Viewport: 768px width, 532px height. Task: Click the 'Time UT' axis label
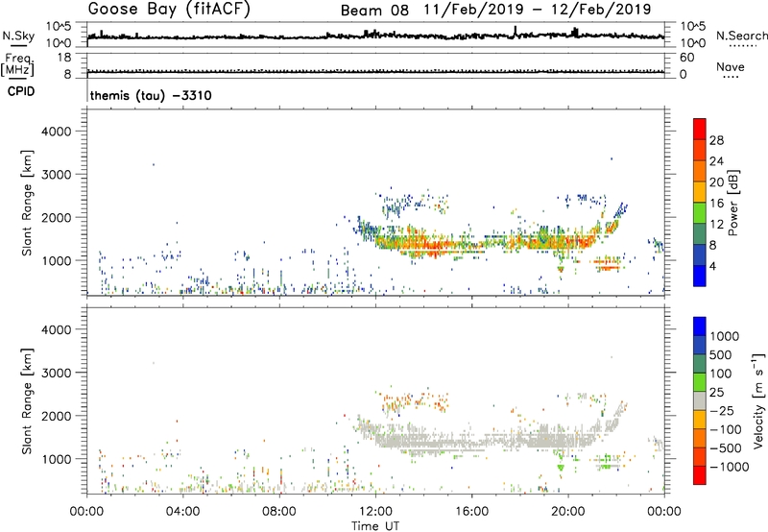[x=375, y=525]
